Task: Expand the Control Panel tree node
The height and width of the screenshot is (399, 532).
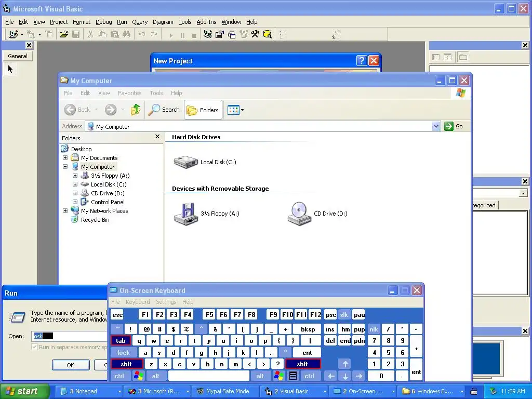Action: pos(75,202)
